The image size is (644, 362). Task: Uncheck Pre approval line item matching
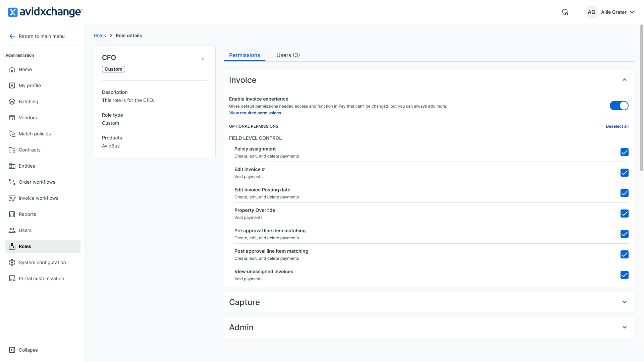624,234
